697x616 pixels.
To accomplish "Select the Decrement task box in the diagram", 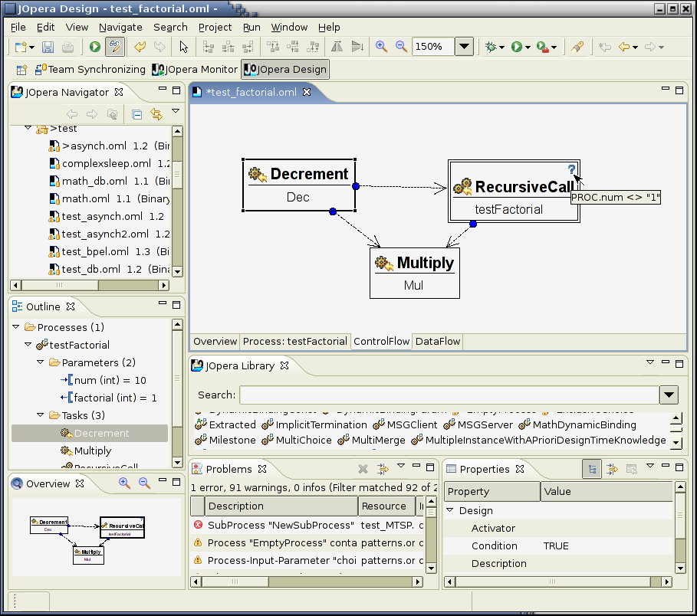I will (299, 185).
